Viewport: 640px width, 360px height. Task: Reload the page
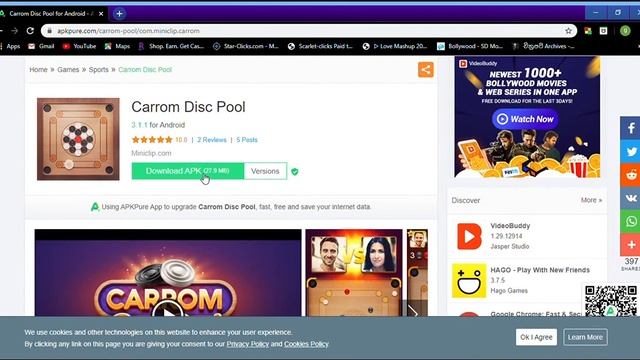(30, 31)
